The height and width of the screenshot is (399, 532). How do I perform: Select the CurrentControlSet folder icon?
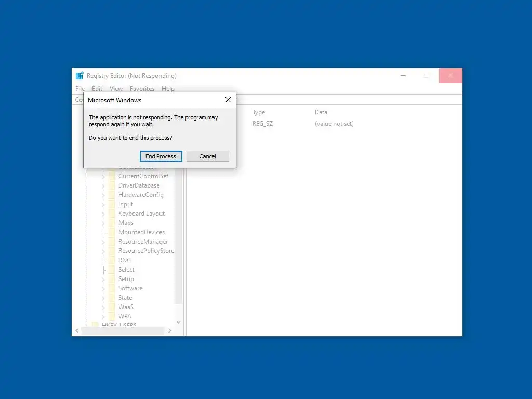tap(112, 176)
